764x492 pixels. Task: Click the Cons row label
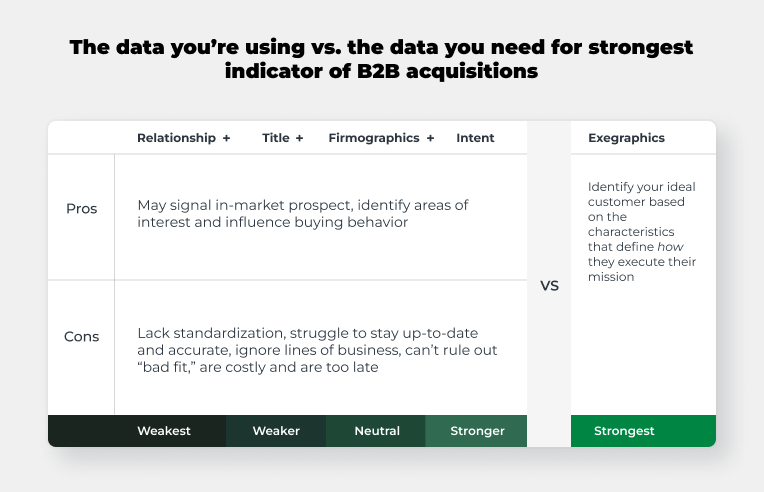(81, 337)
